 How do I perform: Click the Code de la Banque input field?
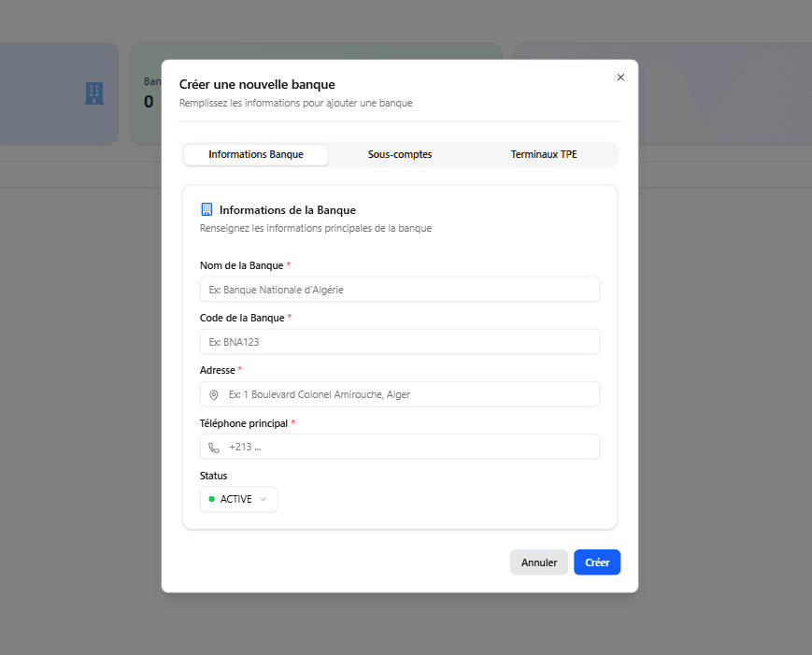[400, 342]
